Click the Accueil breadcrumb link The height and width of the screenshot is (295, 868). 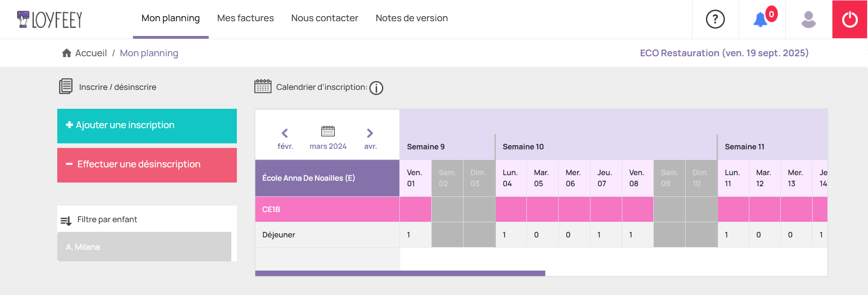[x=91, y=53]
